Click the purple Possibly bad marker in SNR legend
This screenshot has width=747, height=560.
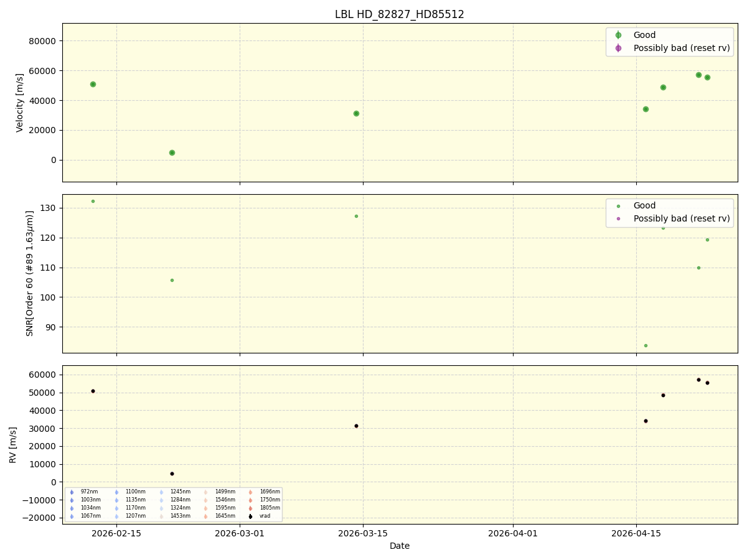tap(618, 218)
